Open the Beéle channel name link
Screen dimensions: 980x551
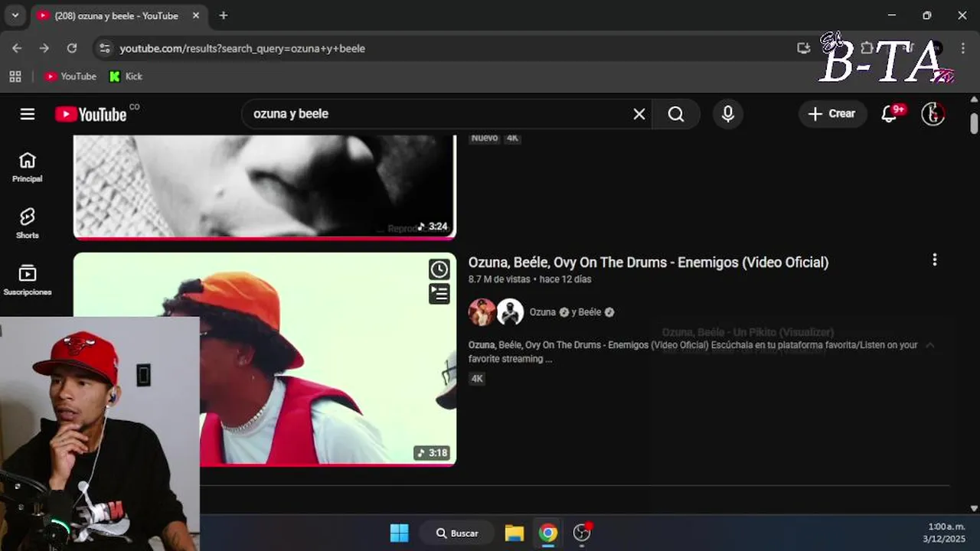point(590,312)
